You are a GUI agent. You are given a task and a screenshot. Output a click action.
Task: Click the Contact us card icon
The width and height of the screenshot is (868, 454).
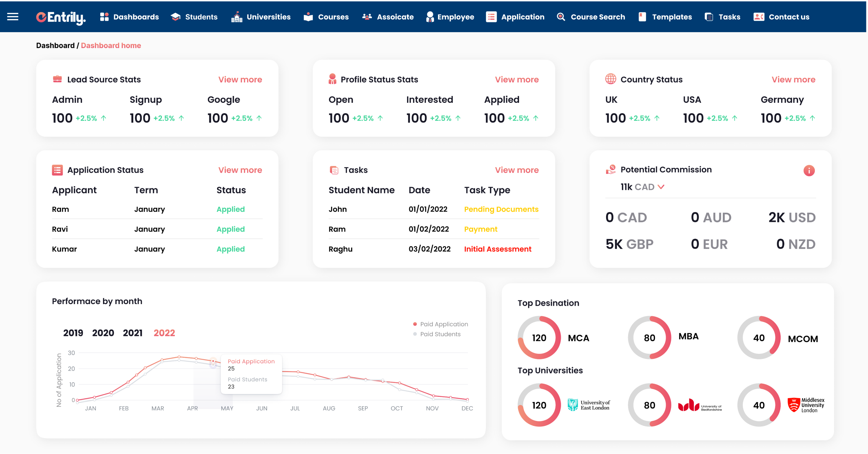[759, 17]
